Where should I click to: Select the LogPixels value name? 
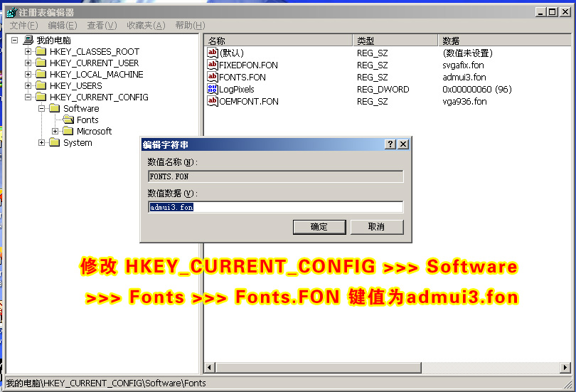point(237,90)
